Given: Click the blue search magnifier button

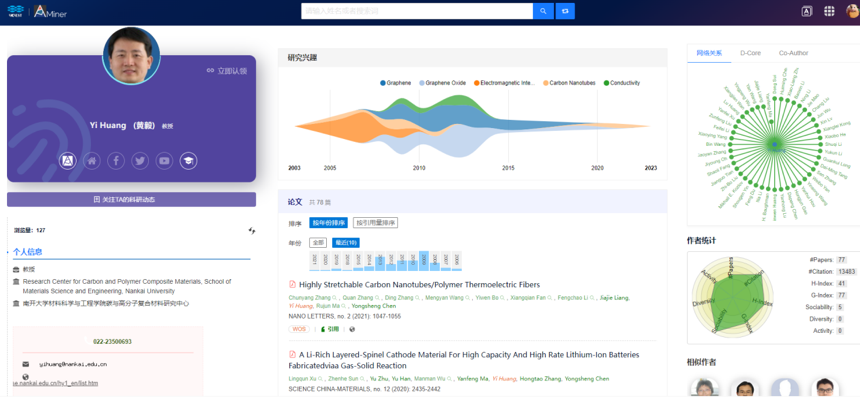Looking at the screenshot, I should click(x=543, y=11).
